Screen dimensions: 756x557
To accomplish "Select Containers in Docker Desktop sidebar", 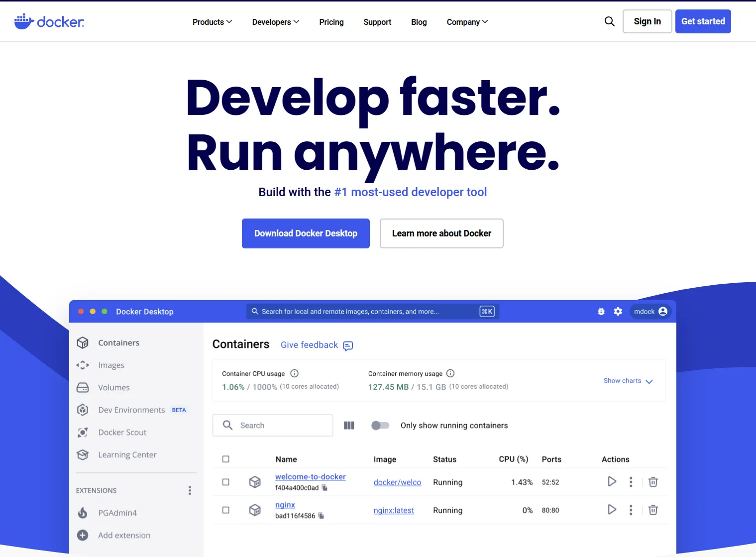I will point(119,342).
